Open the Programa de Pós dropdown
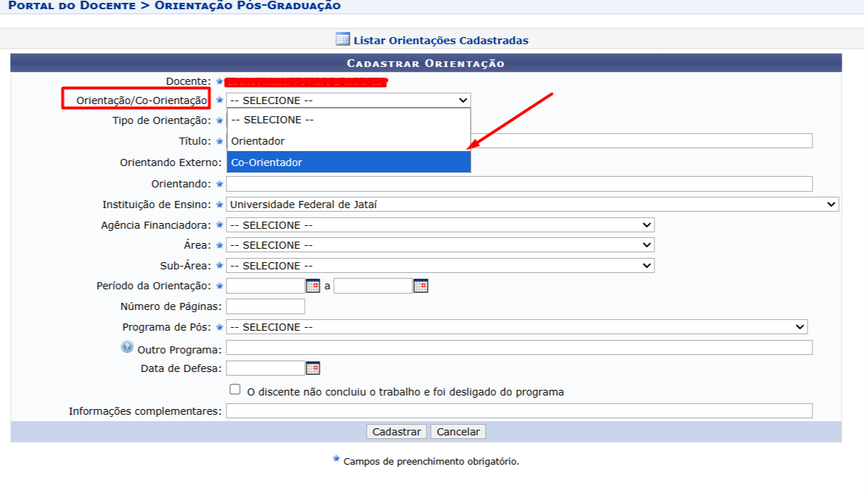The width and height of the screenshot is (868, 491). coord(517,327)
